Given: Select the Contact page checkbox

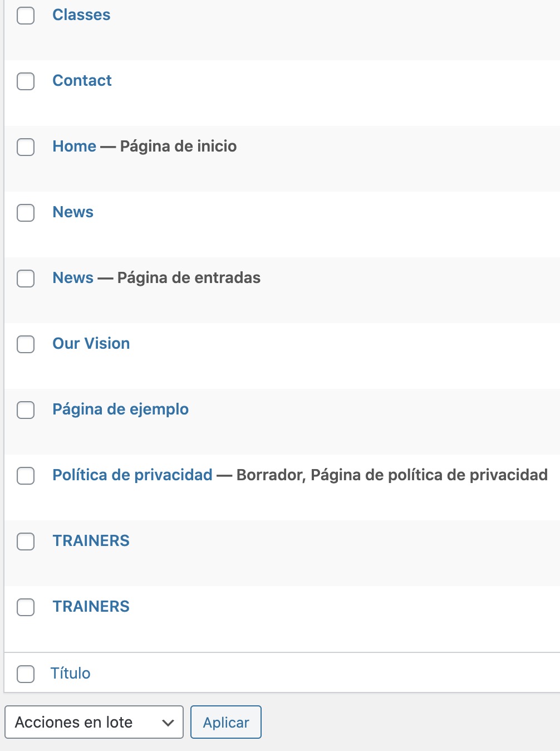Looking at the screenshot, I should click(x=26, y=81).
